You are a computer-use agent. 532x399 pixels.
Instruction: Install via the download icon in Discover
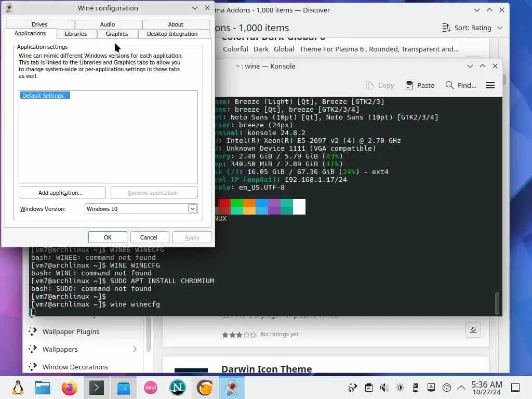coord(473,330)
